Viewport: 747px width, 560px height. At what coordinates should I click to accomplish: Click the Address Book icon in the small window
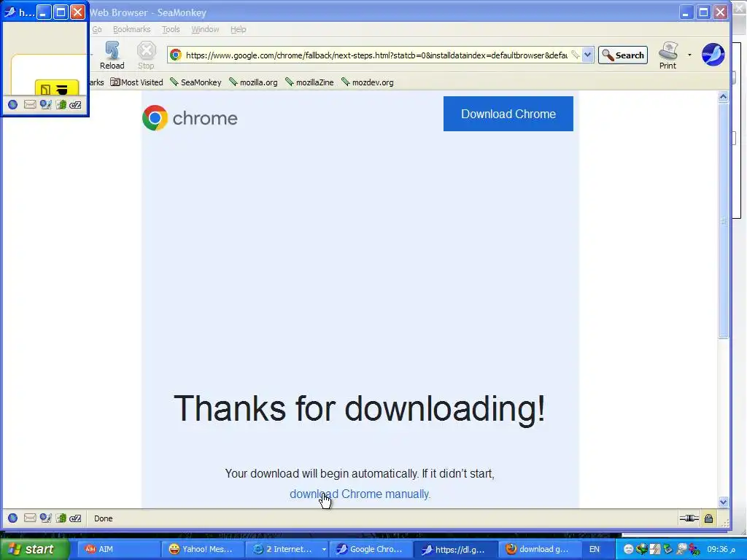(x=61, y=105)
